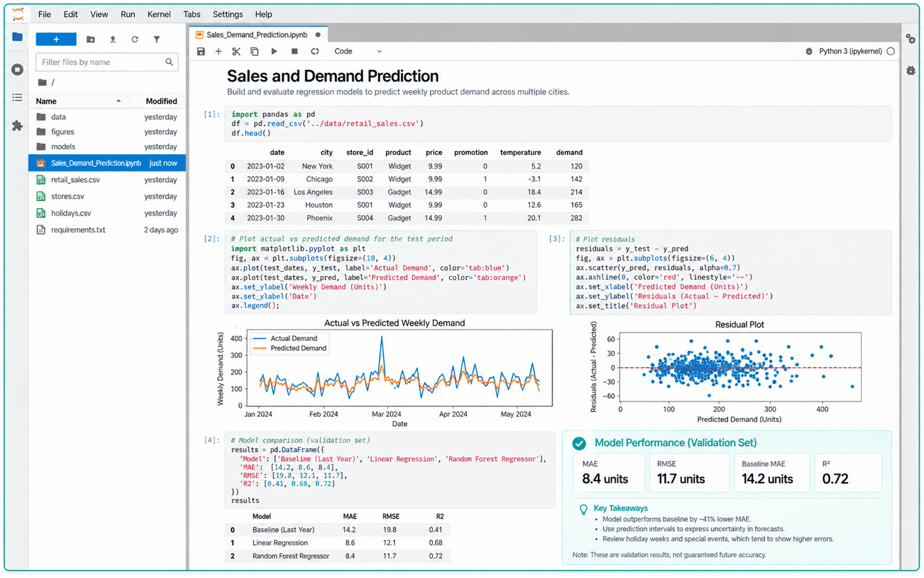
Task: Run the selected cell
Action: coord(274,51)
